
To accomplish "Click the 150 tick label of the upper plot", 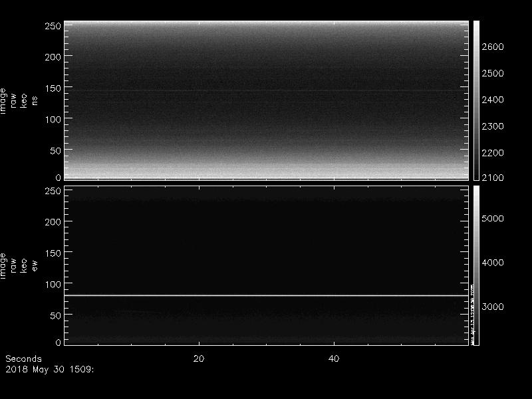I will [x=53, y=88].
